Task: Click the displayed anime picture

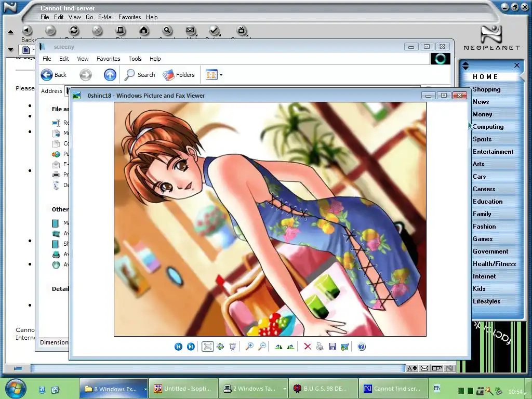Action: (x=270, y=219)
